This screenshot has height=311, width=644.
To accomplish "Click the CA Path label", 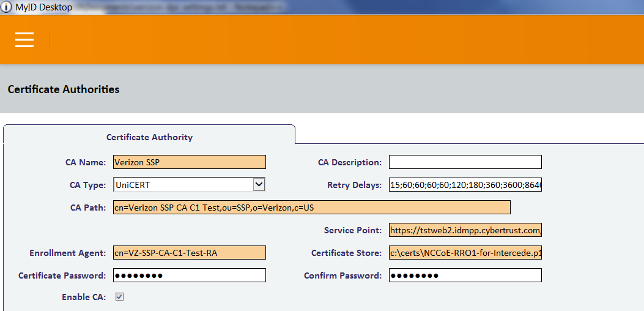I will (x=88, y=208).
